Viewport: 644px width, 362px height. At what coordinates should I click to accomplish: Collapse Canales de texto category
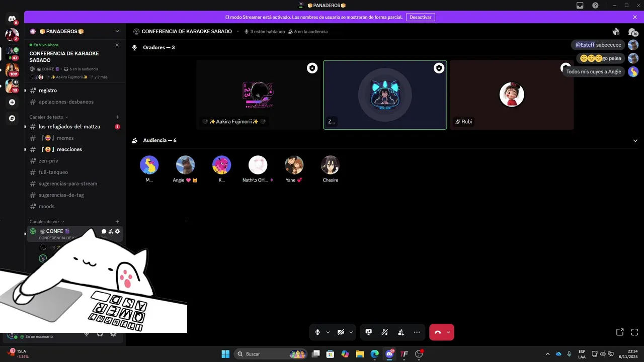click(49, 117)
